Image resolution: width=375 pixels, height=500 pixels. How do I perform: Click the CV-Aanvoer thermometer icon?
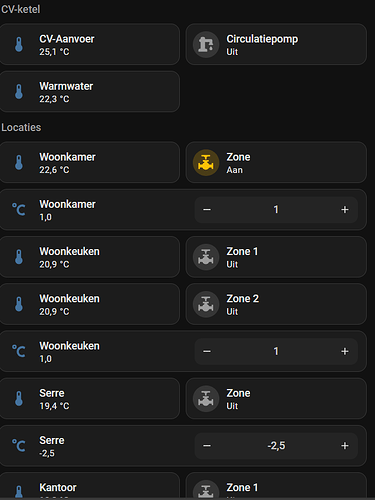(x=19, y=44)
